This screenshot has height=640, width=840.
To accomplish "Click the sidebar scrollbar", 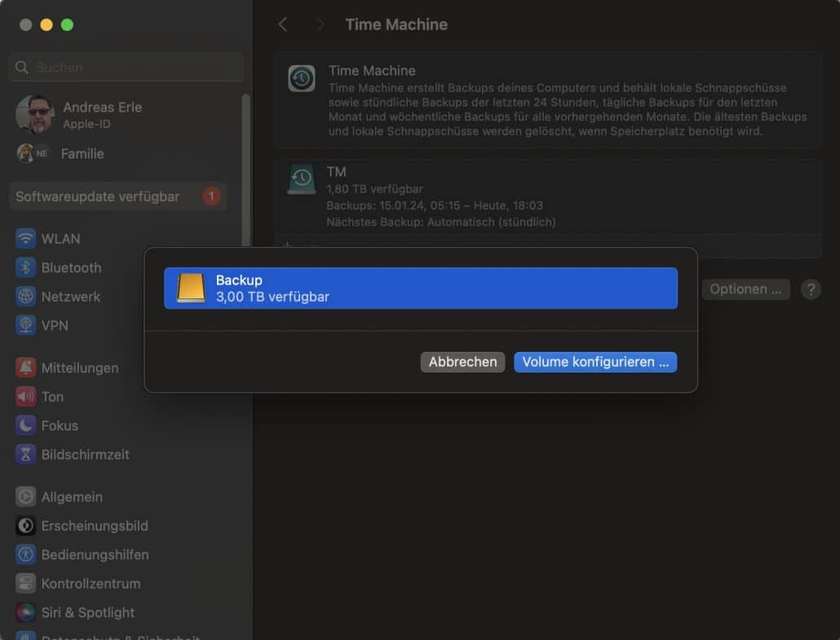I will pyautogui.click(x=246, y=171).
